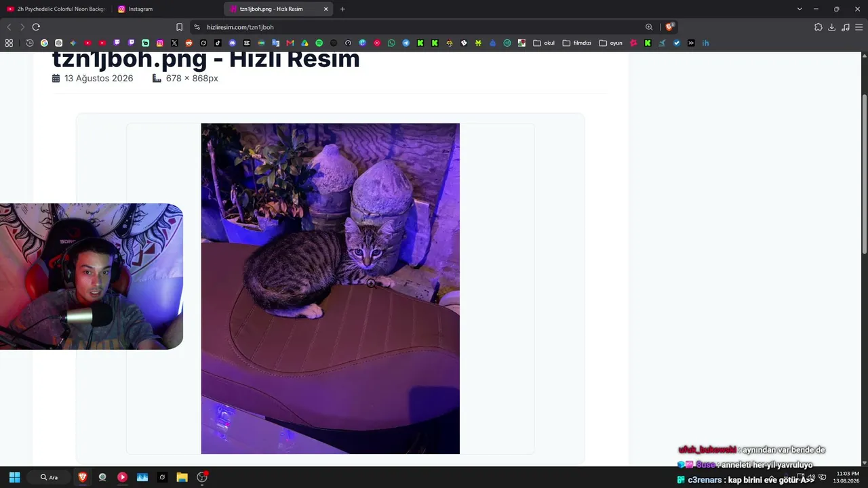Open the Gmail bookmark
The width and height of the screenshot is (868, 488).
pos(290,43)
